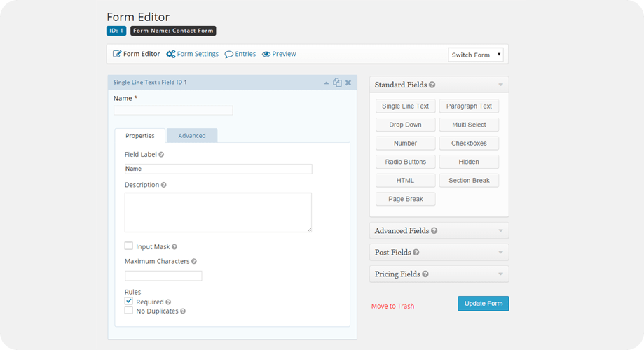644x350 pixels.
Task: Expand the Advanced Fields panel
Action: 438,231
